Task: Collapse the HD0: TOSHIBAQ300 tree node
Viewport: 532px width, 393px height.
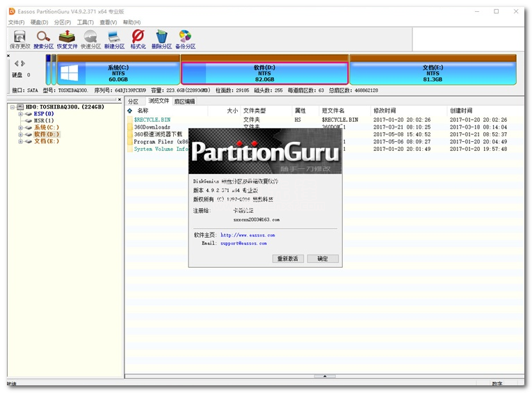Action: coord(13,107)
